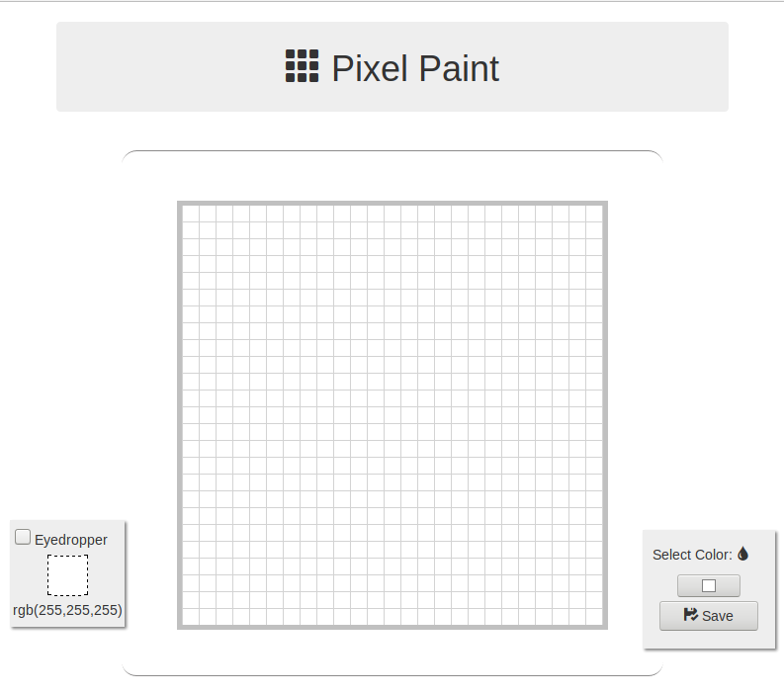784x696 pixels.
Task: Paint the top-right corner cell of the canvas
Action: (x=594, y=213)
